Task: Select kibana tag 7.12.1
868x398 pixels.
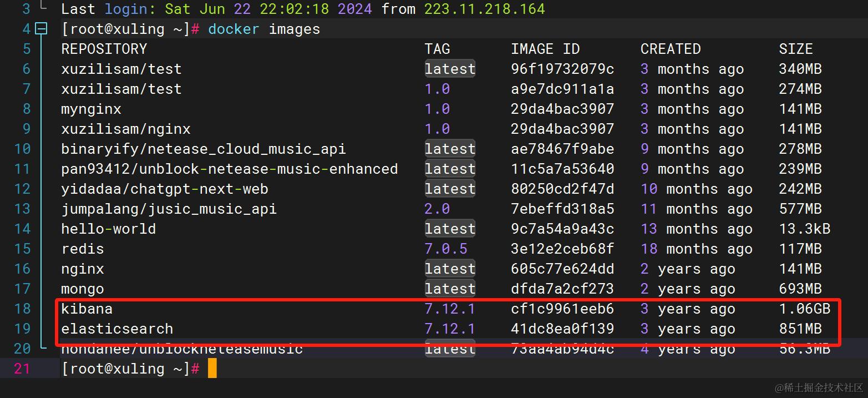Action: coord(450,309)
